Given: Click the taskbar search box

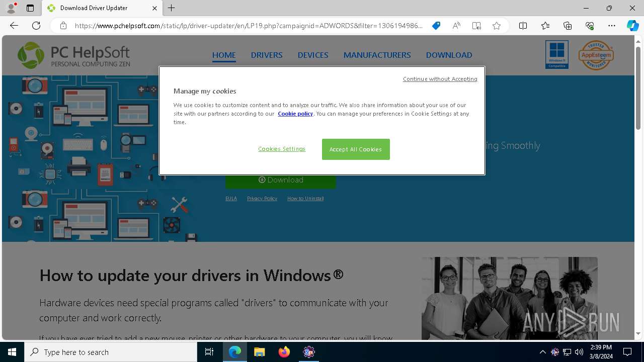Looking at the screenshot, I should coord(111,352).
